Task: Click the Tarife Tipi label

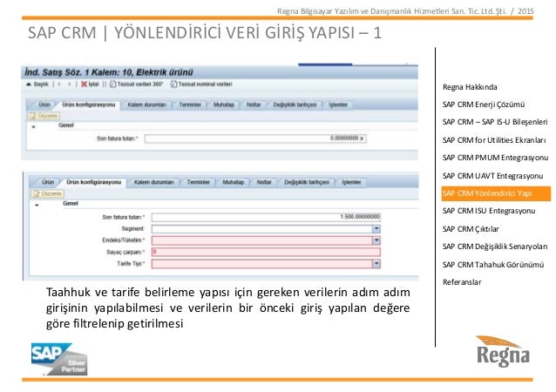Action: (x=131, y=264)
